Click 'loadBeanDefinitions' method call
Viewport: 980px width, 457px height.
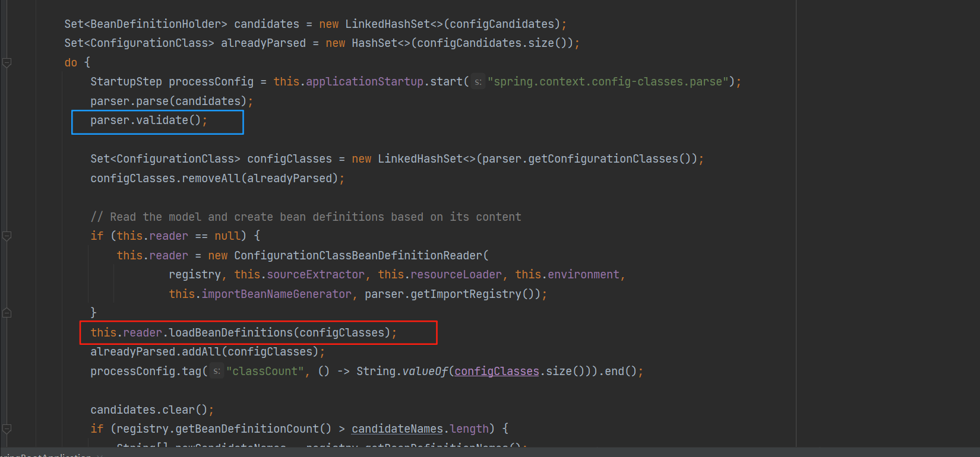[x=231, y=333]
